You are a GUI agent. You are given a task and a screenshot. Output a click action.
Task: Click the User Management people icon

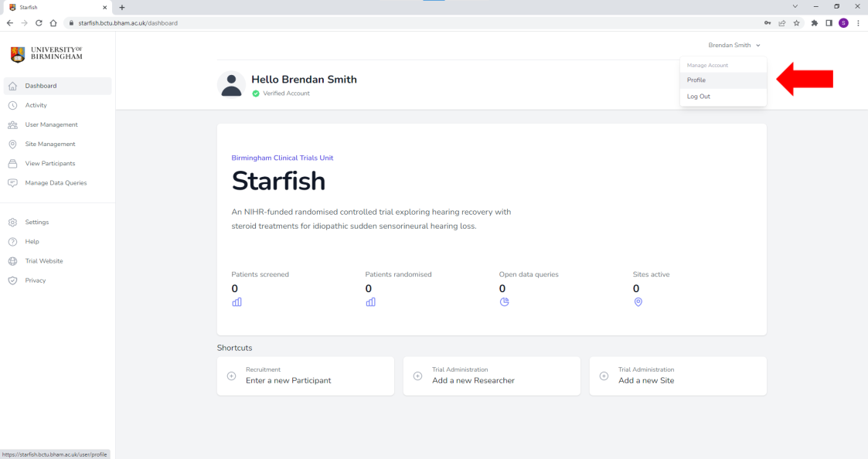point(12,124)
